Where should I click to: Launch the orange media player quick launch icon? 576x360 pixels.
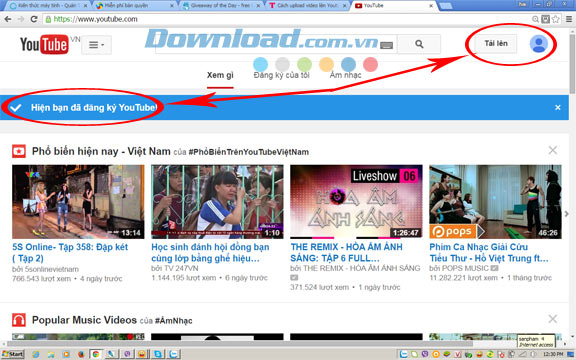66,354
